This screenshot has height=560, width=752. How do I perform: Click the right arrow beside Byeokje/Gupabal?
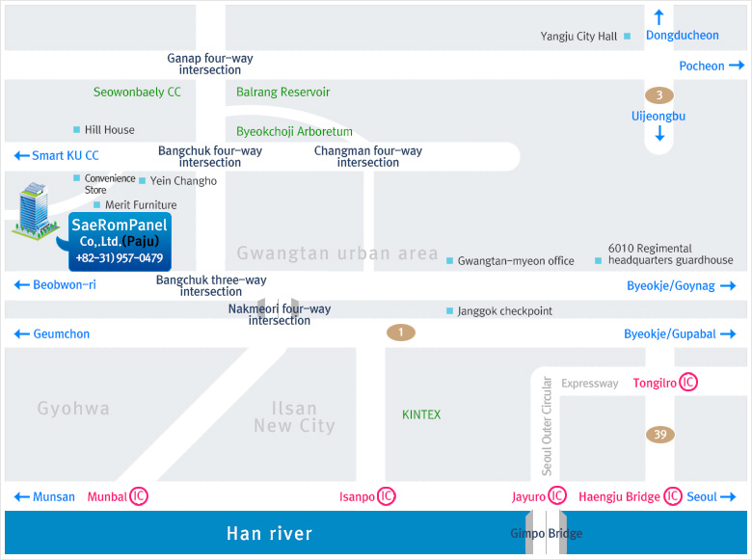click(x=728, y=333)
